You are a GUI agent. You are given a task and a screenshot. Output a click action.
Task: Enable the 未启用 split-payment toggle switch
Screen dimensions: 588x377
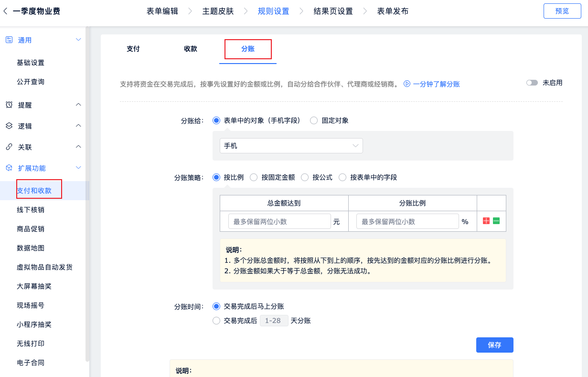532,83
